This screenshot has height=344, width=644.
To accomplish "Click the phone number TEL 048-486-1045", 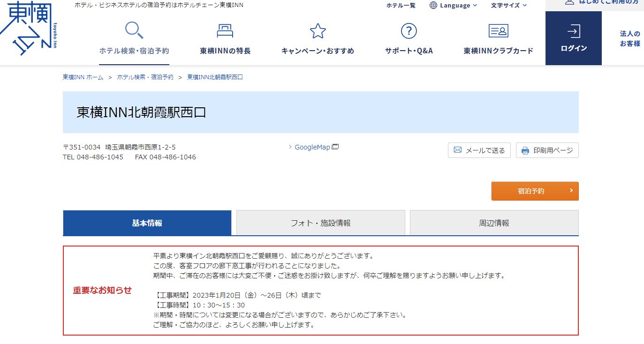I will (93, 157).
